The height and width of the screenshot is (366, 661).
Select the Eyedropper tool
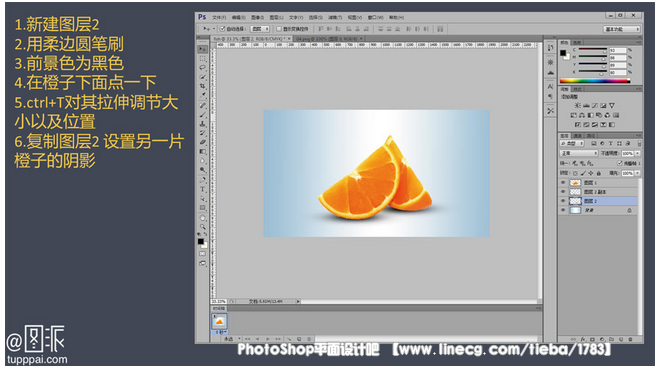click(x=203, y=95)
